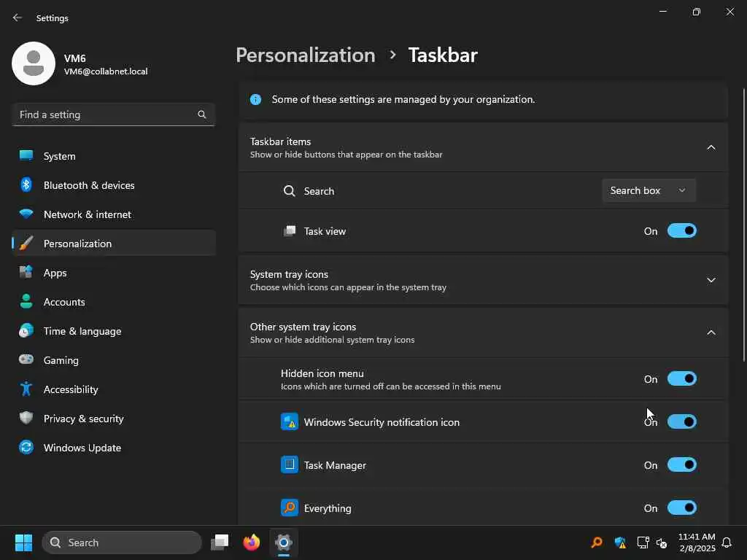Open the Bluetooth & devices category
The height and width of the screenshot is (560, 747).
pyautogui.click(x=88, y=185)
